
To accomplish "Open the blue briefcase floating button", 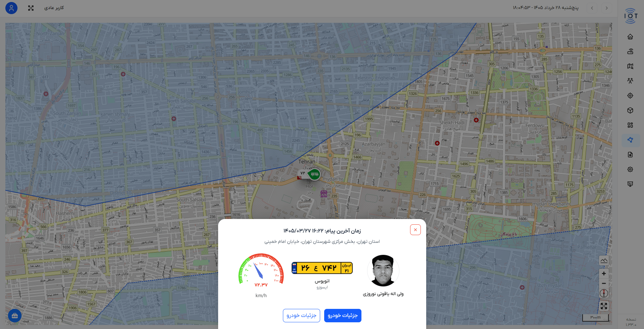I will pos(15,316).
